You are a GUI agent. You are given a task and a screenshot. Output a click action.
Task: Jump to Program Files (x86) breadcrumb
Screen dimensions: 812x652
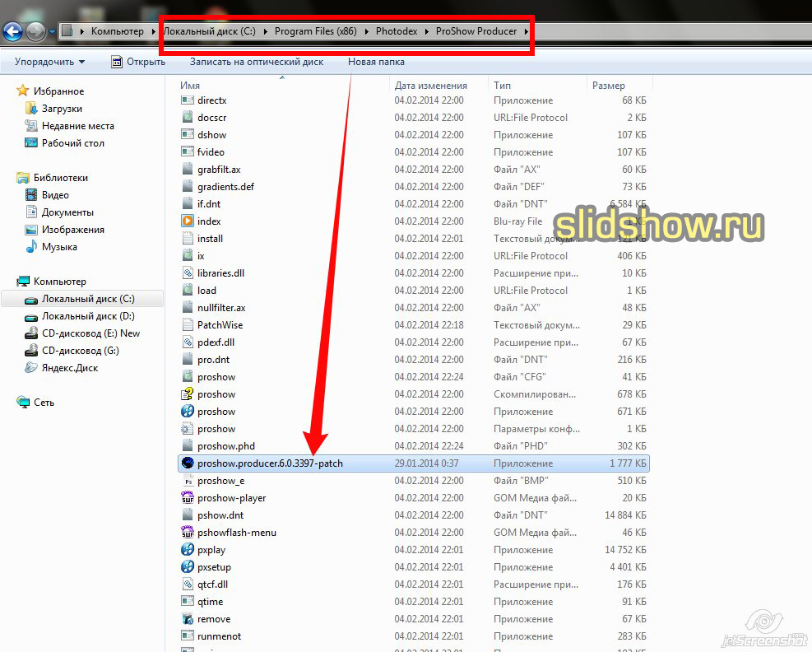pyautogui.click(x=315, y=31)
